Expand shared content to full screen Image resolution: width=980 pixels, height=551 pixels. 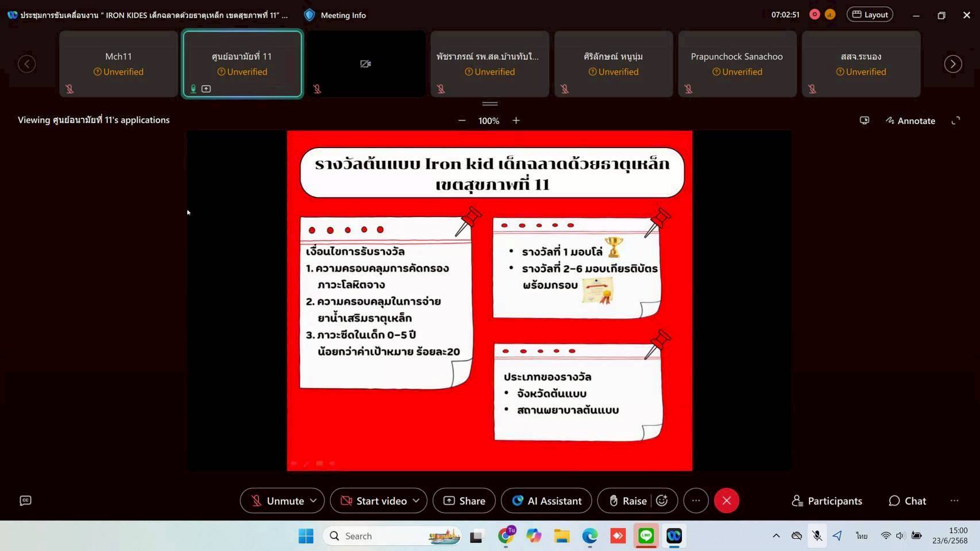click(956, 121)
